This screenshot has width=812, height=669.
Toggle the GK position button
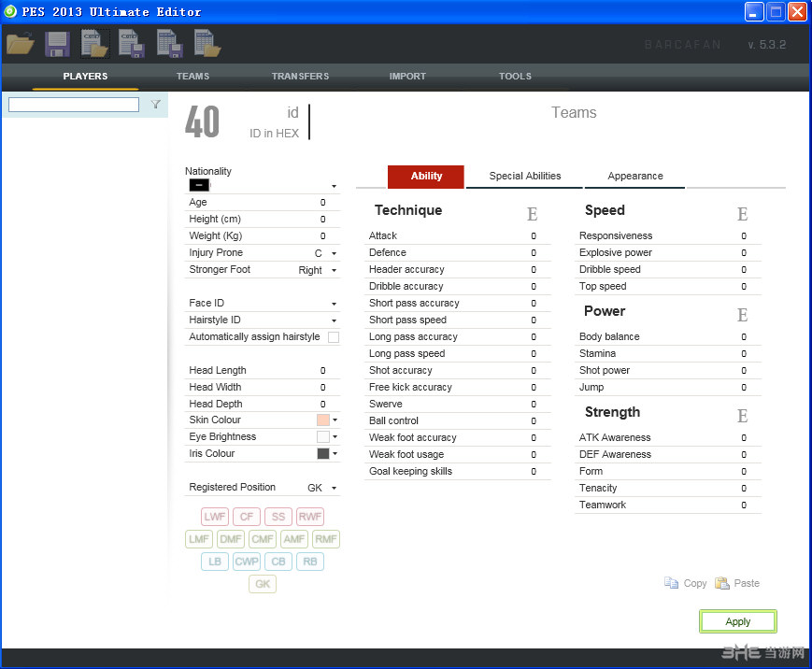(x=263, y=584)
